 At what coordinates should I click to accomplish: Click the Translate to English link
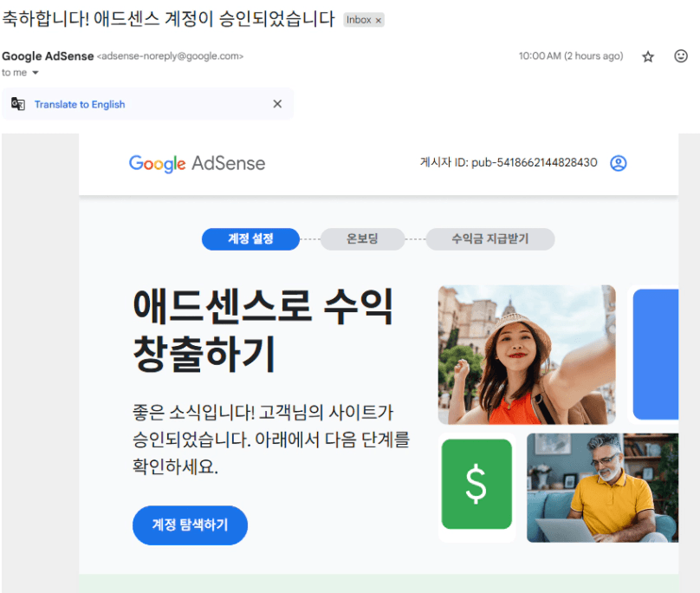pyautogui.click(x=80, y=104)
